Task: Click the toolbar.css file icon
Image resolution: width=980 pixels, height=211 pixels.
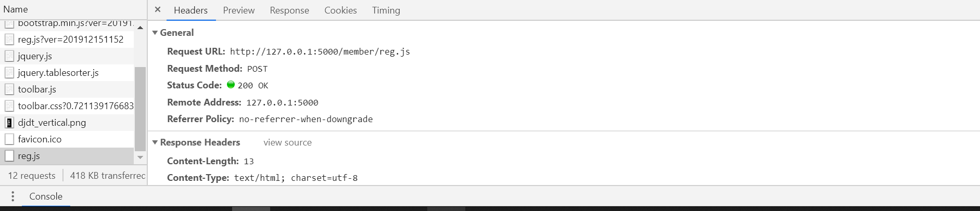Action: (x=9, y=106)
